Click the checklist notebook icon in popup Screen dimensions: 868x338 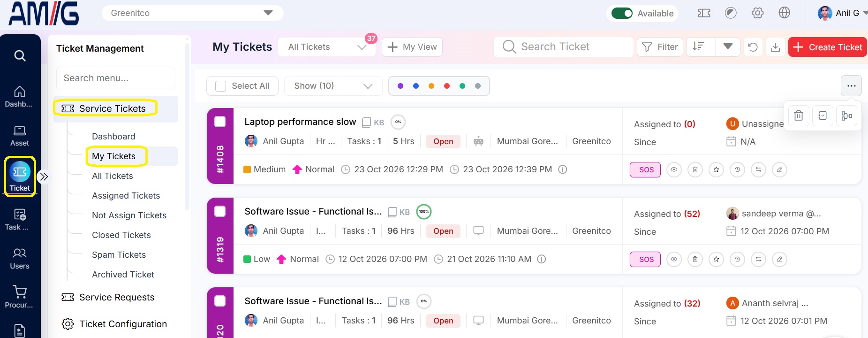(823, 115)
